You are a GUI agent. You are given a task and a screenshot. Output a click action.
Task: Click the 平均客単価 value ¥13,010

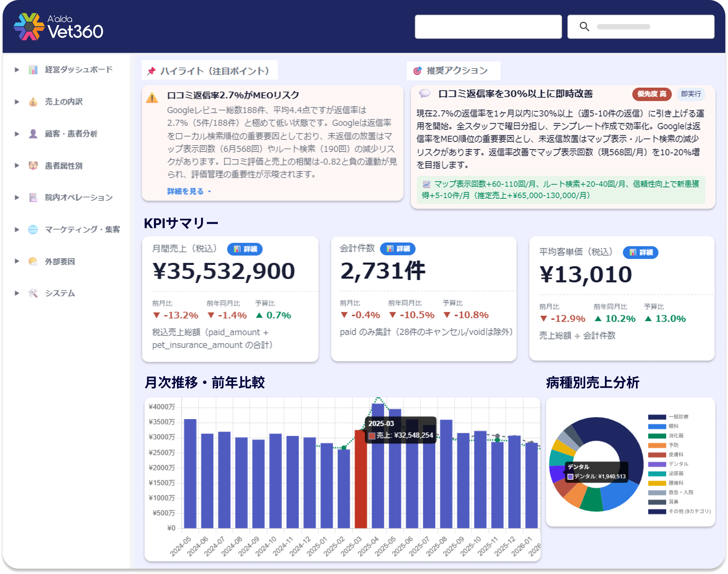point(585,274)
